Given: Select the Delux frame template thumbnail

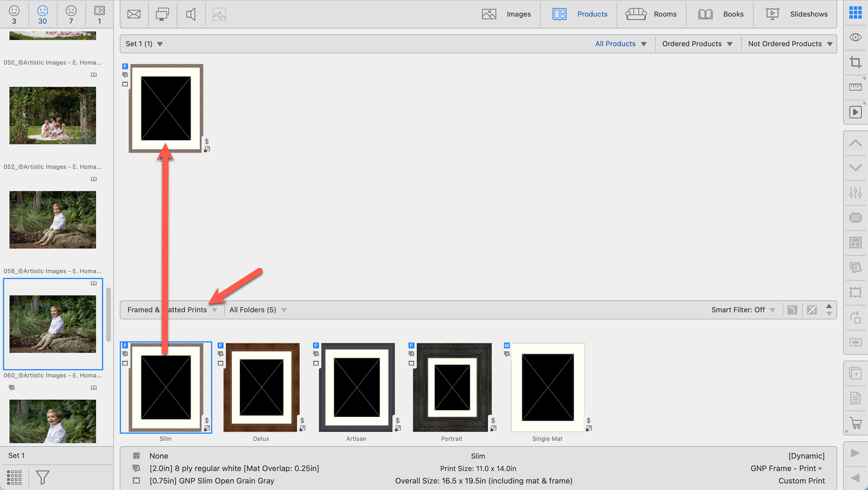Looking at the screenshot, I should pos(261,387).
